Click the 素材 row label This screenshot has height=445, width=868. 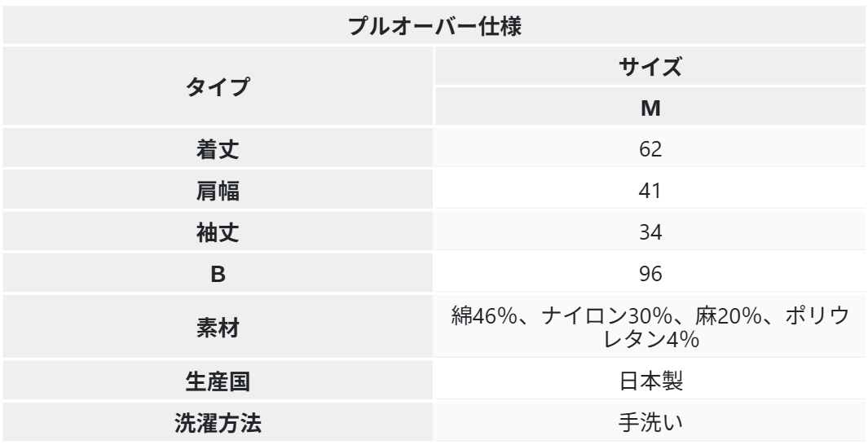(218, 326)
